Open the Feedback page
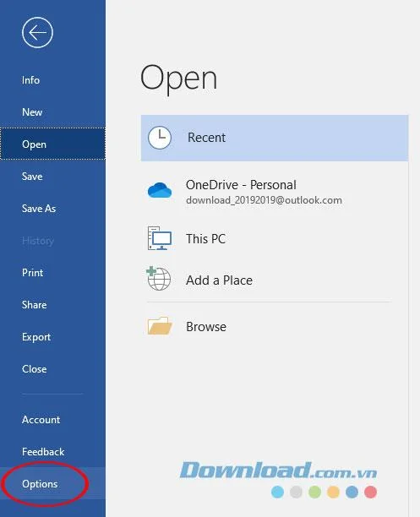The width and height of the screenshot is (420, 517). pyautogui.click(x=52, y=452)
